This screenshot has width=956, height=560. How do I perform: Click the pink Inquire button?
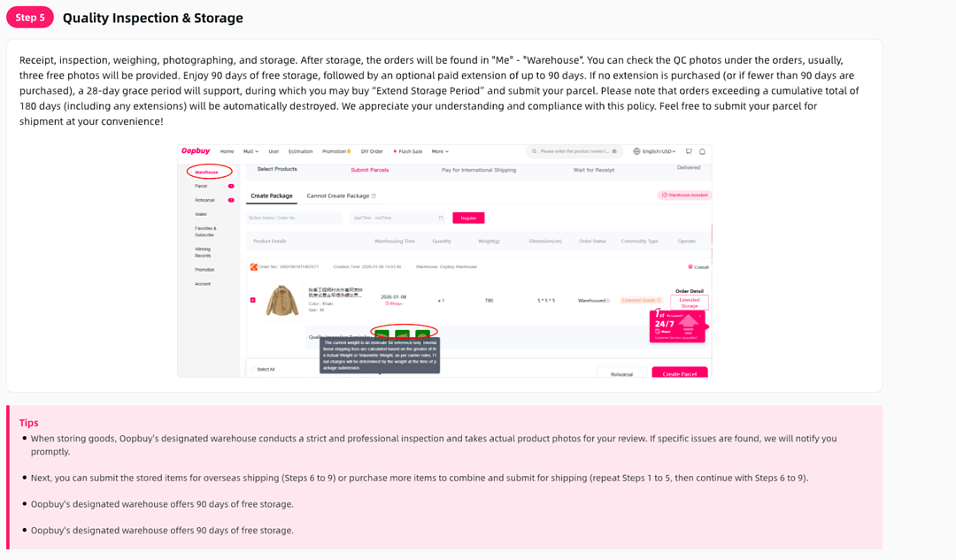coord(468,218)
